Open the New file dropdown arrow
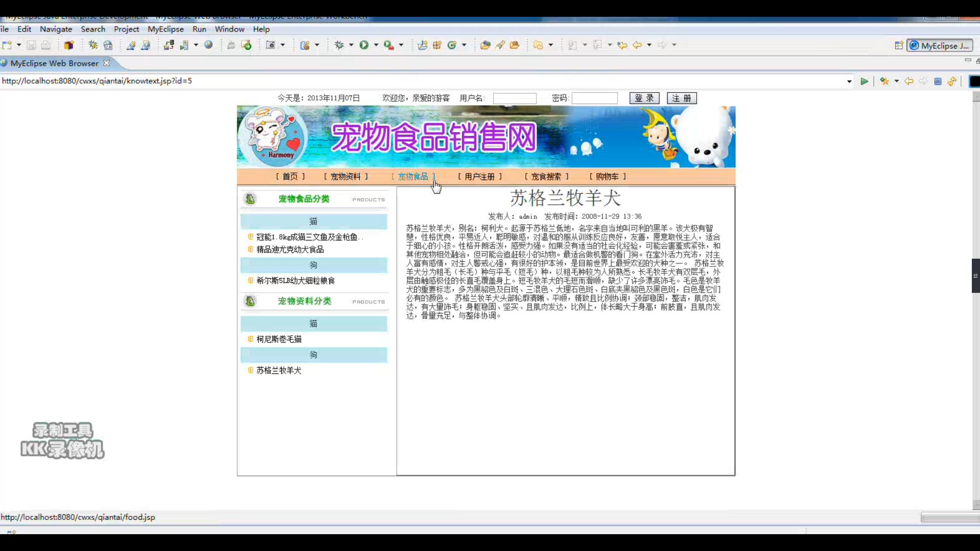The height and width of the screenshot is (551, 980). pos(19,45)
